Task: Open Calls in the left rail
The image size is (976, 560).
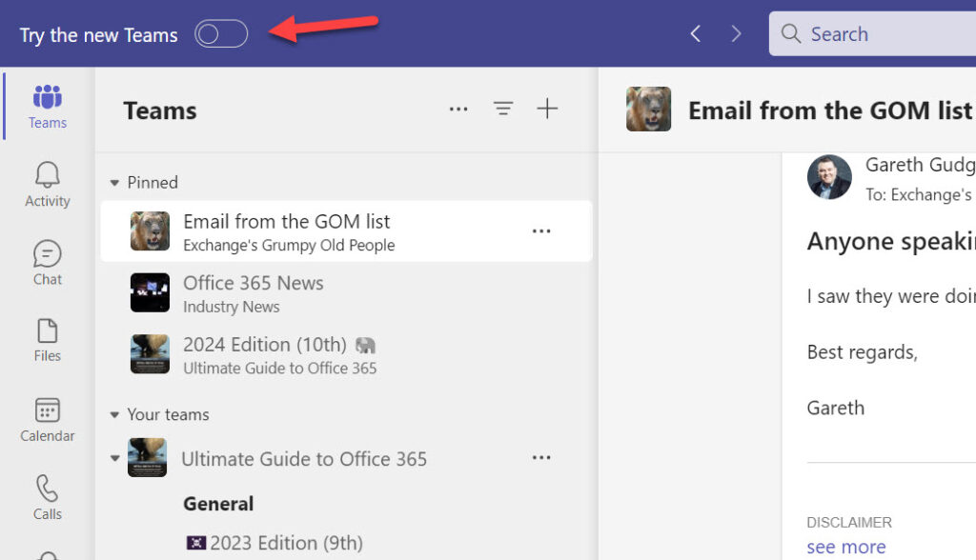Action: click(48, 498)
